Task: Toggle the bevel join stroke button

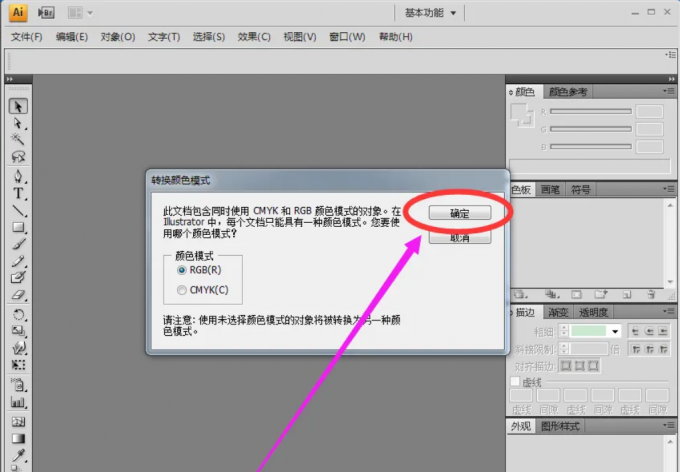Action: pos(663,349)
